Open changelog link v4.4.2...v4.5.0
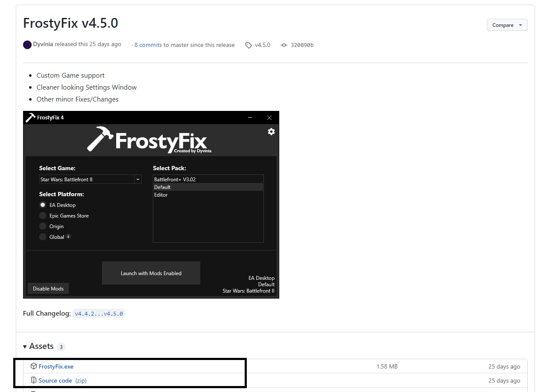The height and width of the screenshot is (392, 541). [99, 314]
